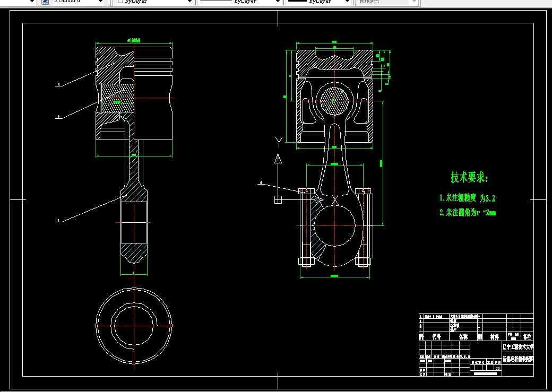Click the UCS X-axis arrowhead

tap(319, 199)
